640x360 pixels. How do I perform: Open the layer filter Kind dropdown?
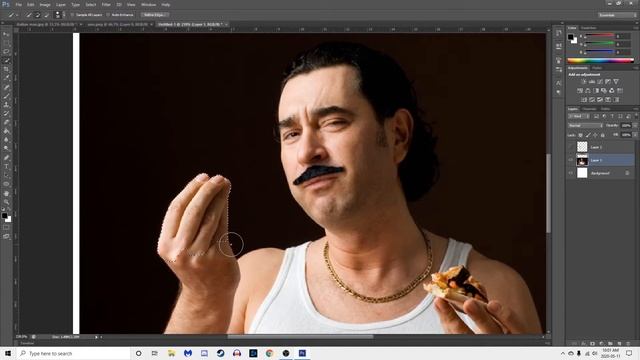coord(578,116)
